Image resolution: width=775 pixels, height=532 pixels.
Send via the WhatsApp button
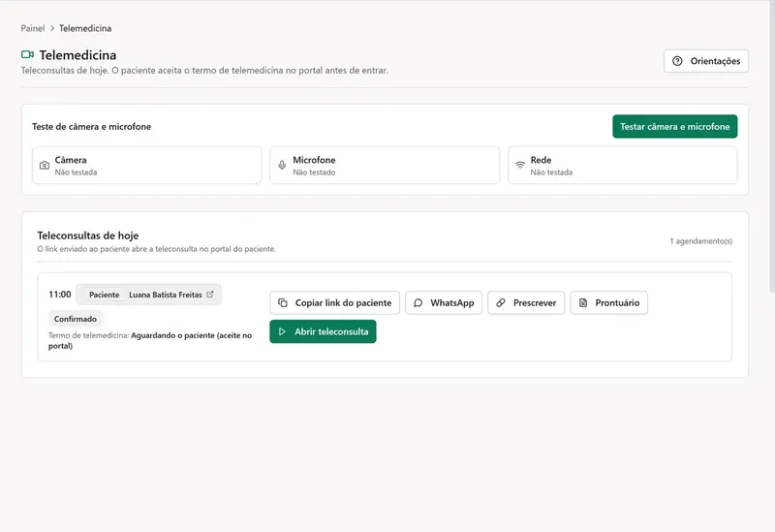444,302
